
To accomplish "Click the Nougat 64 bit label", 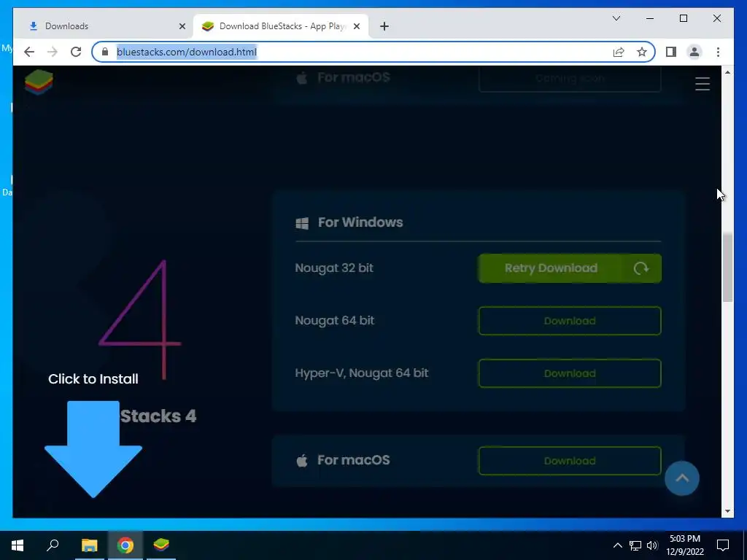I will [334, 321].
